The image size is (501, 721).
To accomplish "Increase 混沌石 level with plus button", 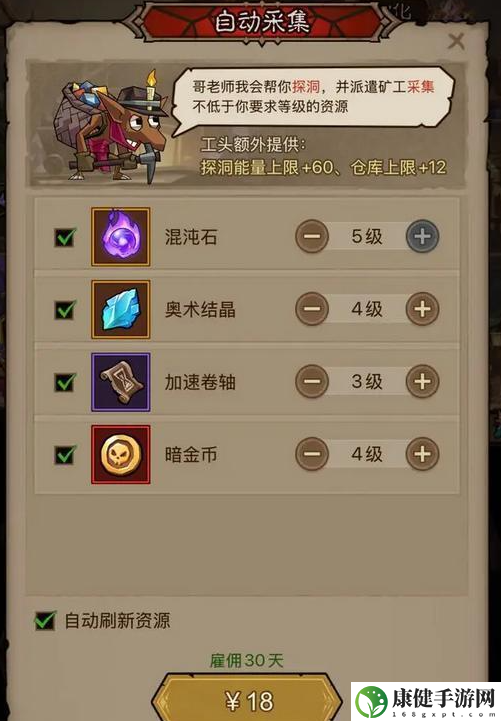I will point(422,236).
